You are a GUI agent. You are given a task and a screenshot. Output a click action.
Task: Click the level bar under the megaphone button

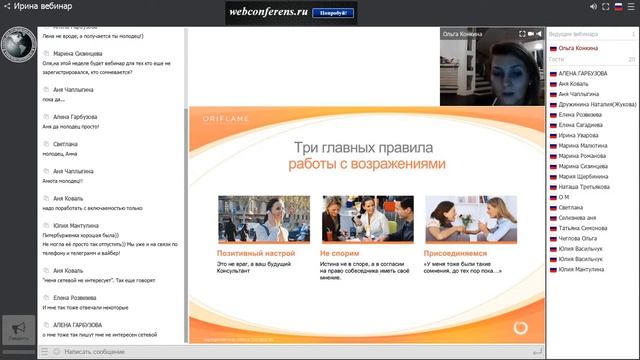[x=19, y=351]
